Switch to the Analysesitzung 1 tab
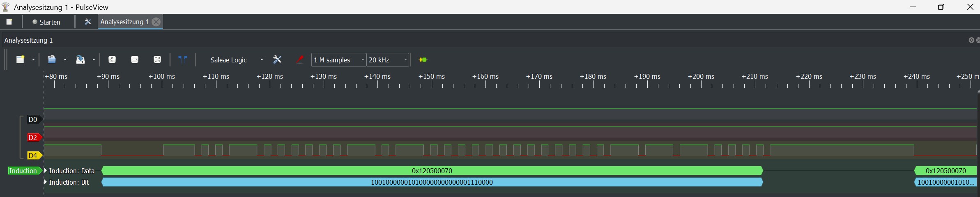This screenshot has width=980, height=197. point(124,22)
